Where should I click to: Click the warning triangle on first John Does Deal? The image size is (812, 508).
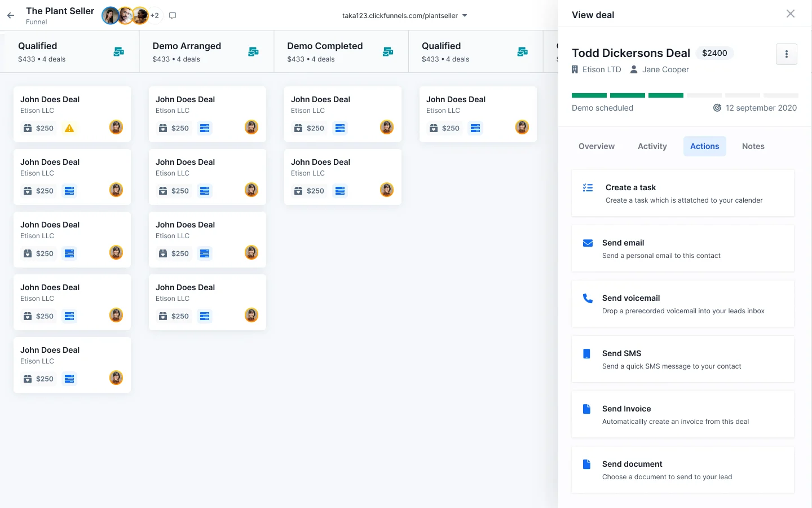69,128
